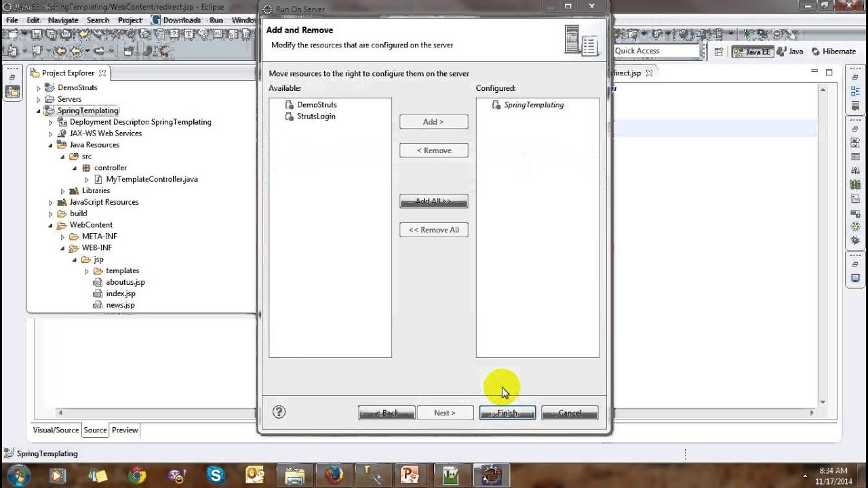Open the Project menu
Image resolution: width=868 pixels, height=488 pixels.
[x=130, y=20]
